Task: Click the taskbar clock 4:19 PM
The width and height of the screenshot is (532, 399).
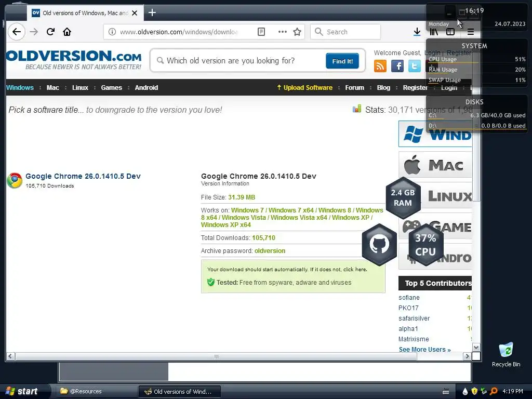Action: 513,392
